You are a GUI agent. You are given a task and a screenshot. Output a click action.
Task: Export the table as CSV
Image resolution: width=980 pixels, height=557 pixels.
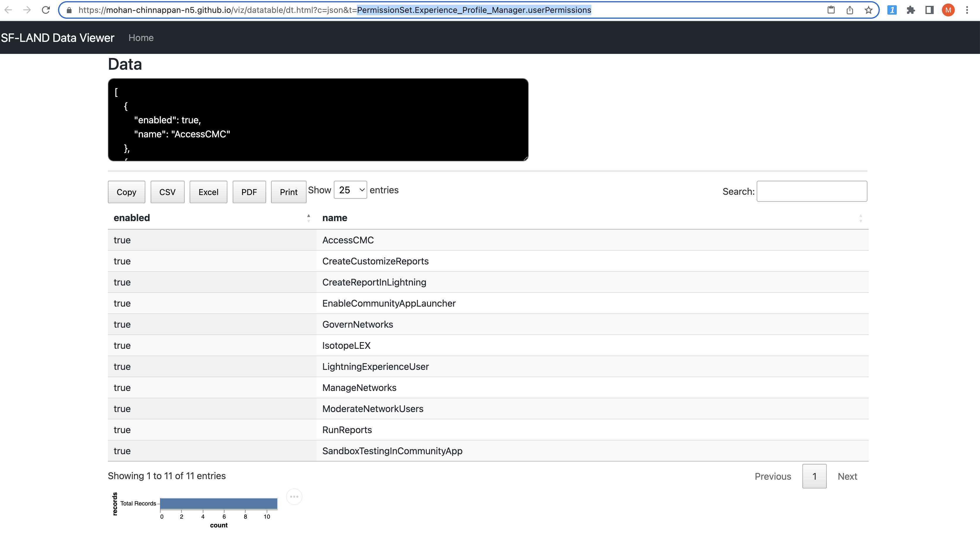pyautogui.click(x=167, y=192)
